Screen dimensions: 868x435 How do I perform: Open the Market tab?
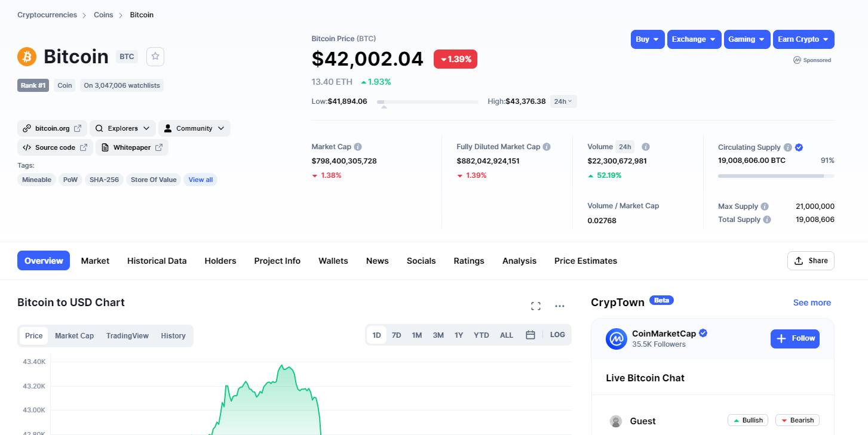[95, 261]
